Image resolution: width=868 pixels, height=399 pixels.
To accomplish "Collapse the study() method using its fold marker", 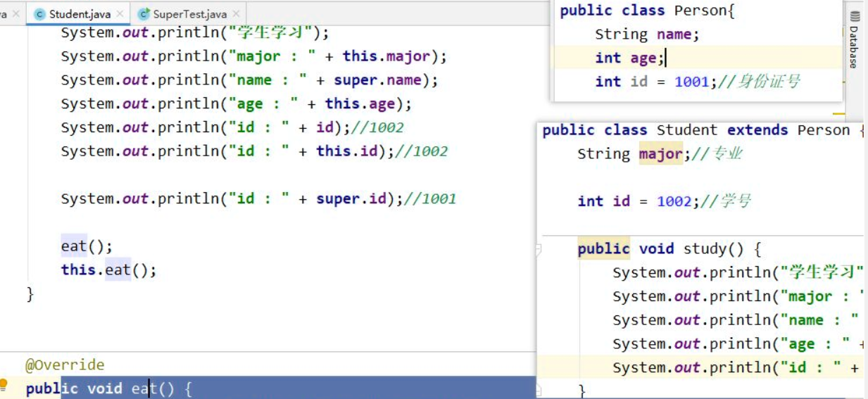I will tap(539, 249).
